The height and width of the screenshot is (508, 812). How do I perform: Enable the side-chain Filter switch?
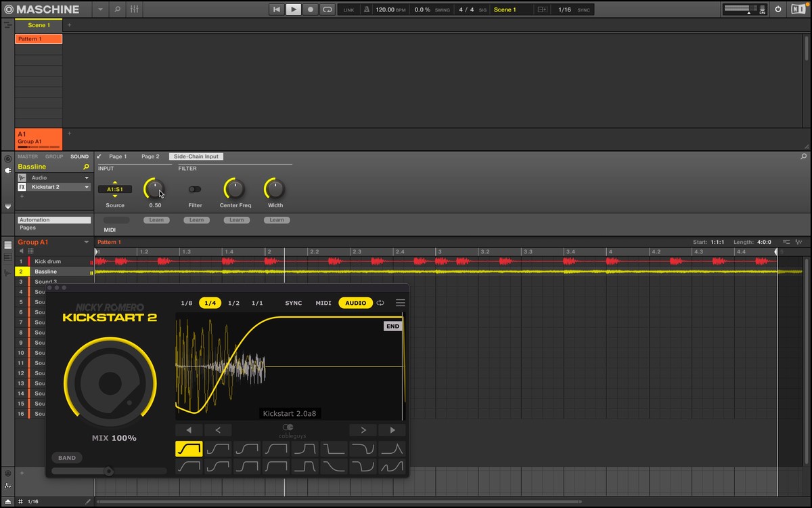[x=195, y=190]
